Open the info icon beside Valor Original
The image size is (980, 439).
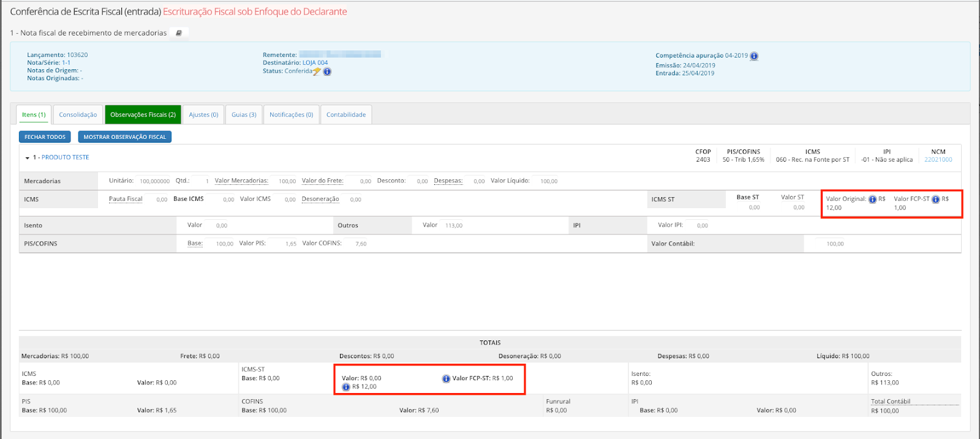(x=873, y=199)
